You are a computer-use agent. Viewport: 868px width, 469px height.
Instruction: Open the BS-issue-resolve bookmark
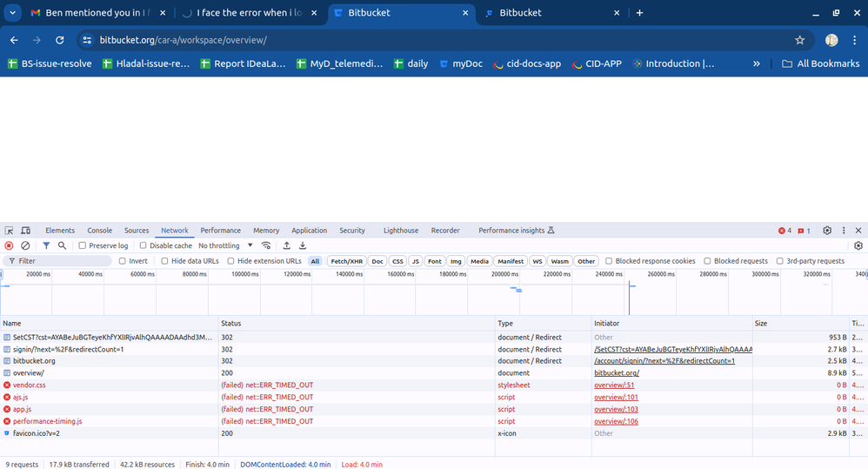(x=50, y=64)
